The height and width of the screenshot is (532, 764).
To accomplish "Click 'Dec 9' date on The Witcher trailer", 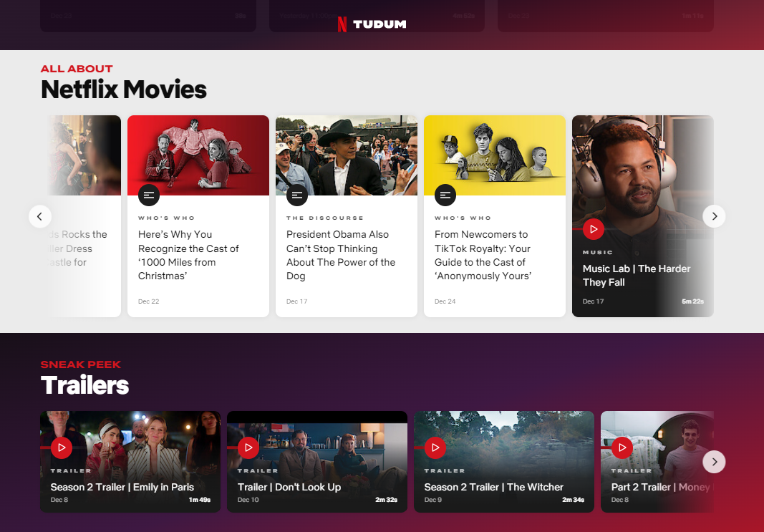I will pyautogui.click(x=432, y=500).
